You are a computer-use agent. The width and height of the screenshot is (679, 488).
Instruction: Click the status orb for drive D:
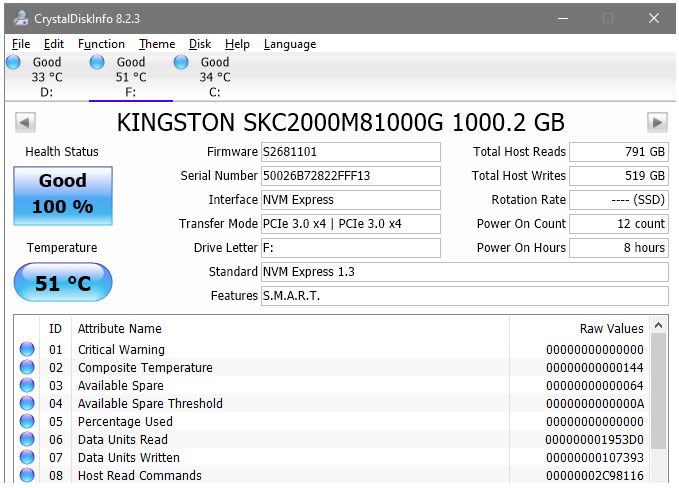(x=13, y=62)
